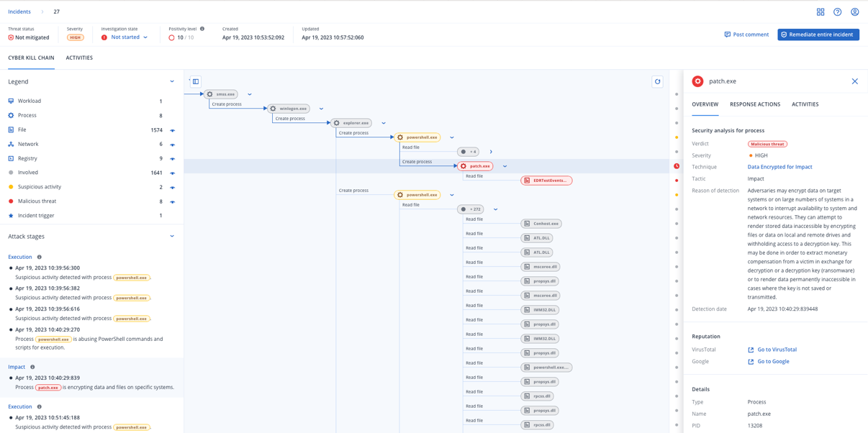Screen dimensions: 868x433
Task: Click the Registry legend icon
Action: [x=11, y=158]
